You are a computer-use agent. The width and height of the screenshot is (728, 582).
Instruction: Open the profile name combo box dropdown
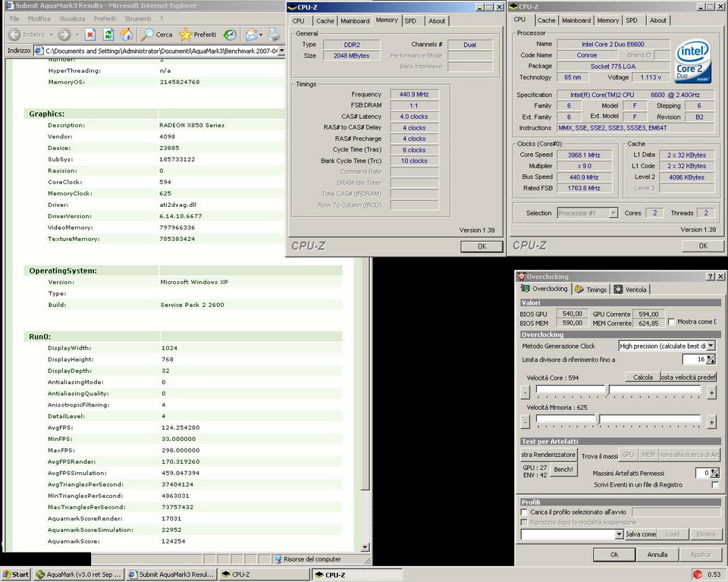(619, 534)
